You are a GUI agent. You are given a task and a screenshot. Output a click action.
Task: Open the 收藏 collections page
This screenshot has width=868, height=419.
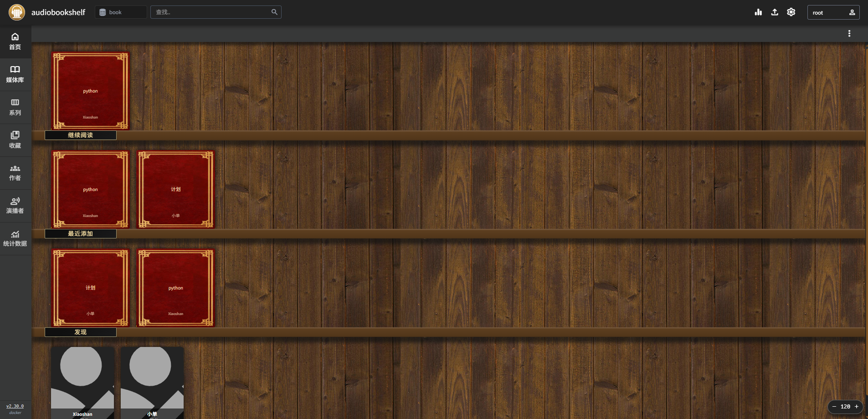(x=15, y=140)
